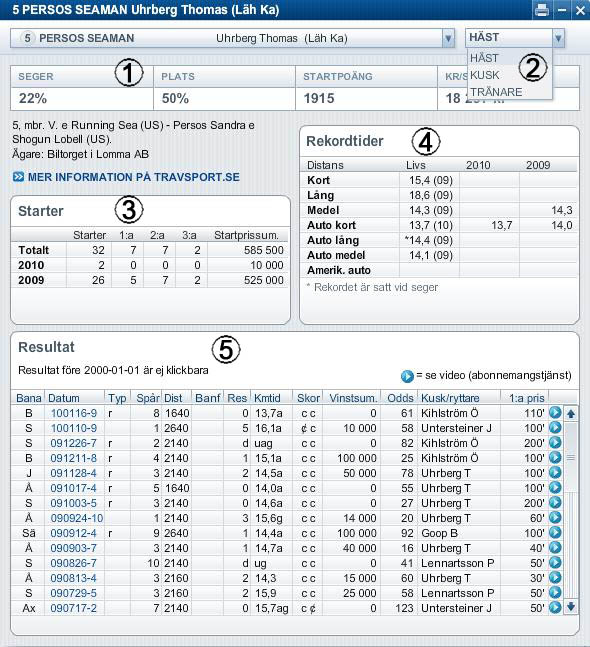590x647 pixels.
Task: Play video for race 100110-9
Action: (555, 427)
